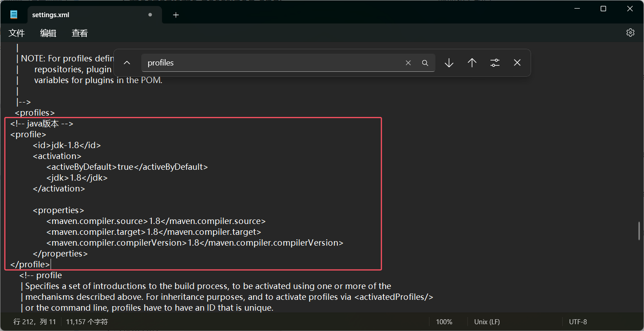The height and width of the screenshot is (331, 644).
Task: Change line ending Unix (LF) in status bar
Action: point(487,322)
